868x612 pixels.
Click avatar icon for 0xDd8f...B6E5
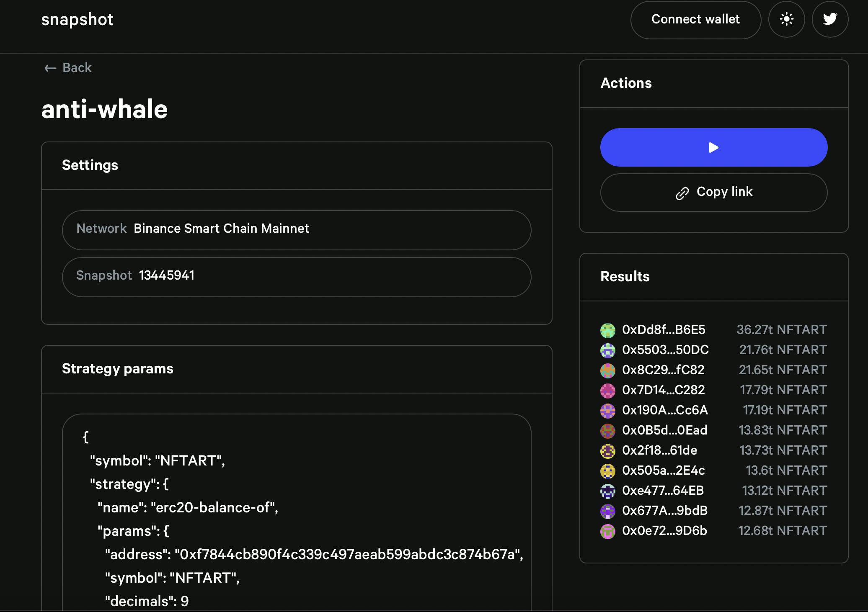607,330
